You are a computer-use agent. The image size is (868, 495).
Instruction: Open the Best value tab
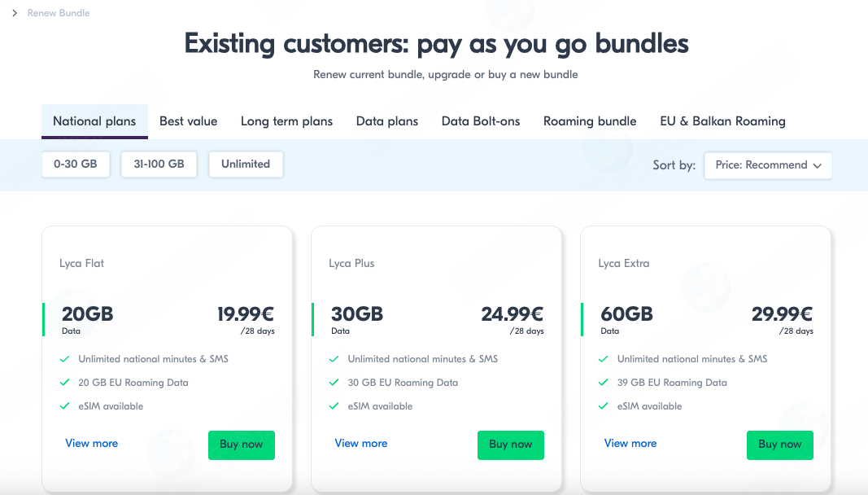click(x=188, y=121)
